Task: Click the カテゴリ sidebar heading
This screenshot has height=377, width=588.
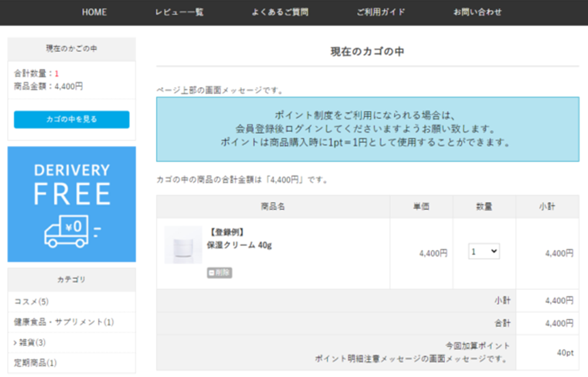Action: [x=72, y=279]
